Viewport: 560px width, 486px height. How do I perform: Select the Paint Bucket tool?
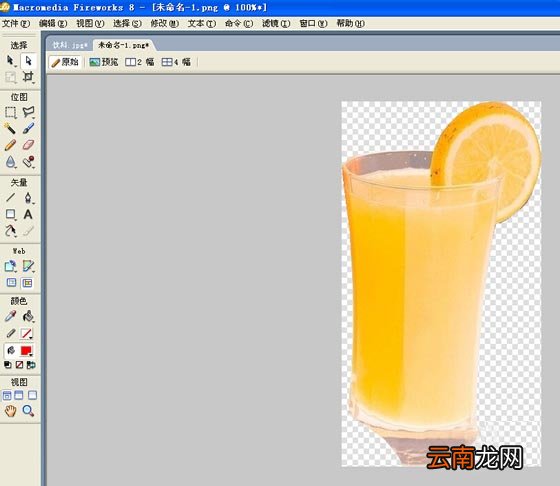28,316
